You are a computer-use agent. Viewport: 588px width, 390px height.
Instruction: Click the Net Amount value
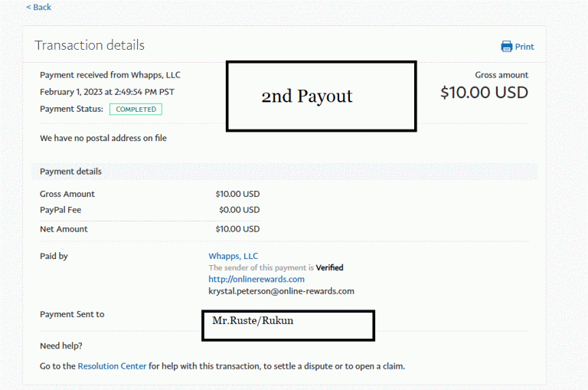coord(237,229)
